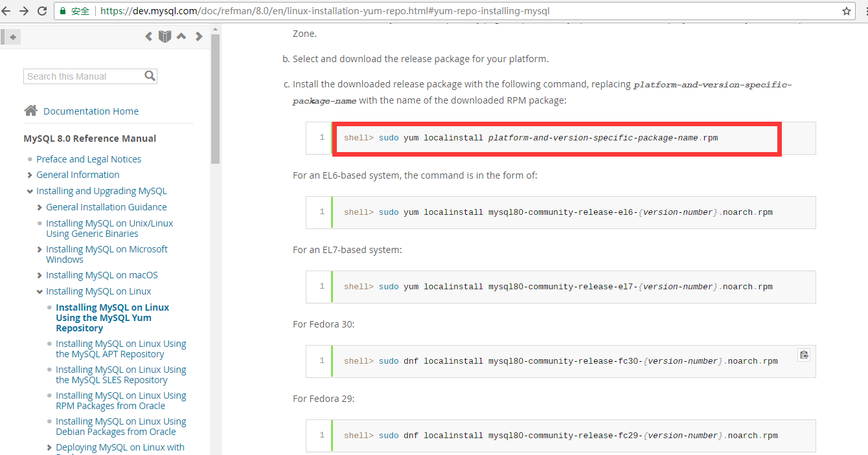Image resolution: width=868 pixels, height=455 pixels.
Task: Go to next manual page chevron
Action: (x=199, y=36)
